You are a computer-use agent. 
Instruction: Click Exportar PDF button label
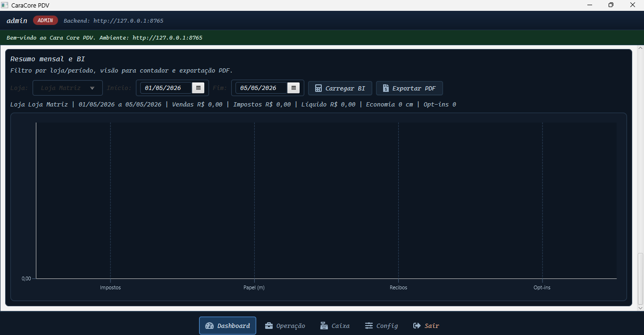point(414,88)
